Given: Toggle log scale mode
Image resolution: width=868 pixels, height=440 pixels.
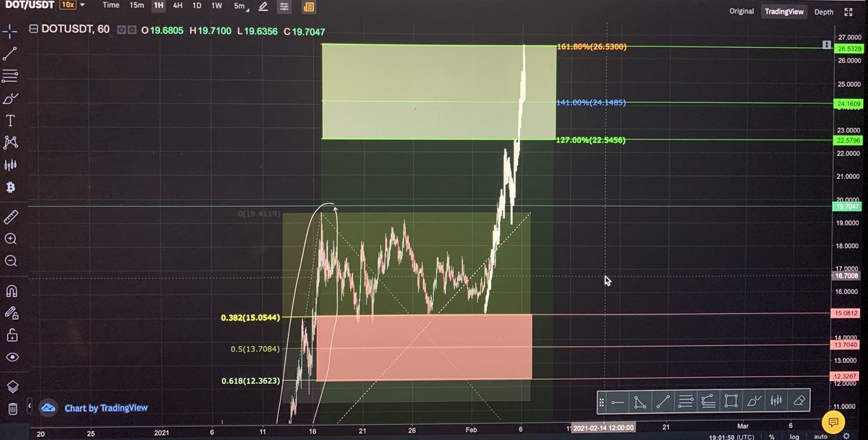Looking at the screenshot, I should point(794,436).
